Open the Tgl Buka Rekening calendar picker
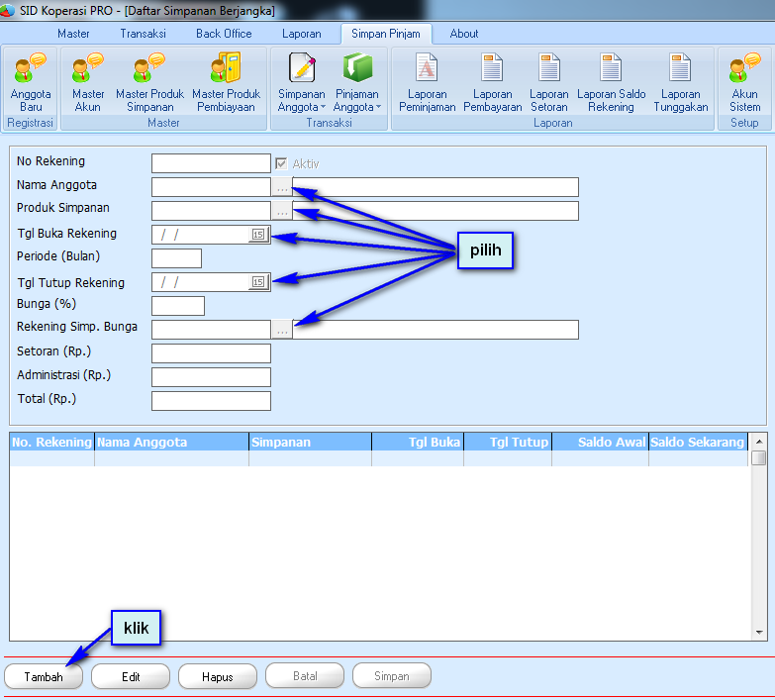The height and width of the screenshot is (700, 775). 258,235
